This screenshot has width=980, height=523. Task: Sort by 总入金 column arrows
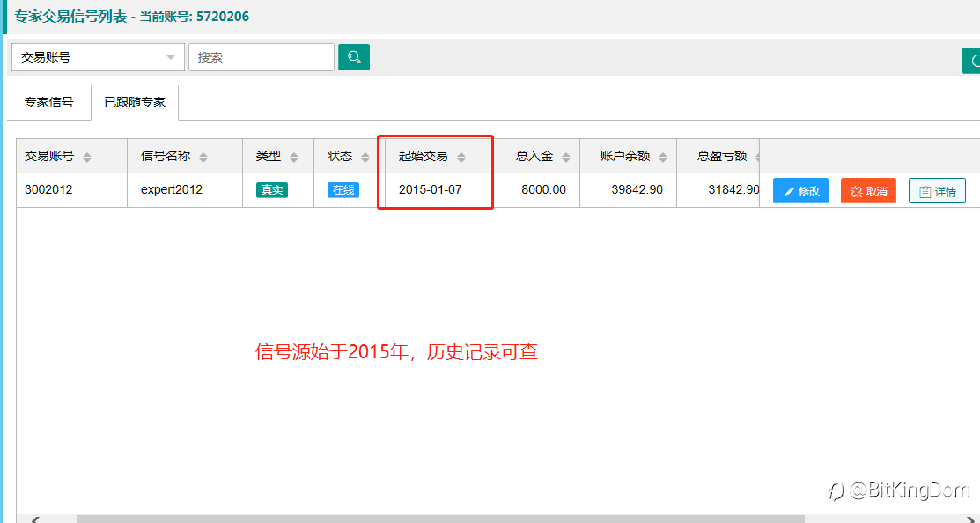pos(565,157)
